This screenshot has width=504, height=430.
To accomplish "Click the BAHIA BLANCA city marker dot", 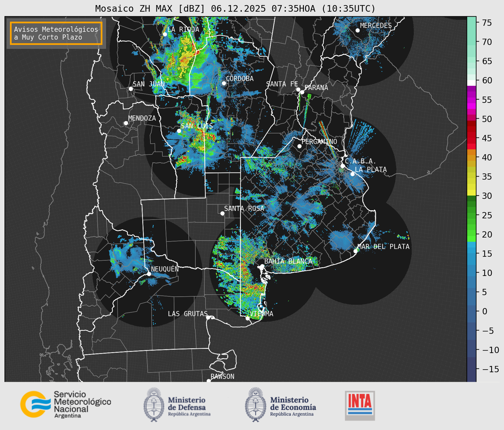I will point(262,266).
